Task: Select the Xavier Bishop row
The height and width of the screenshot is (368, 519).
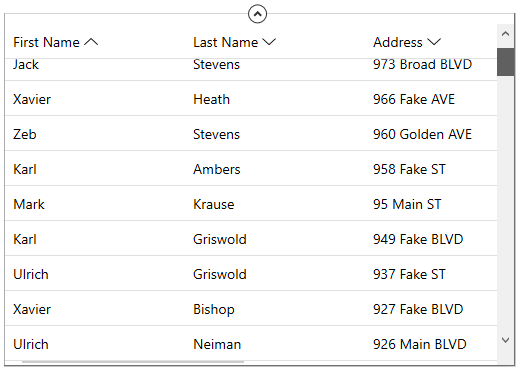Action: [251, 308]
